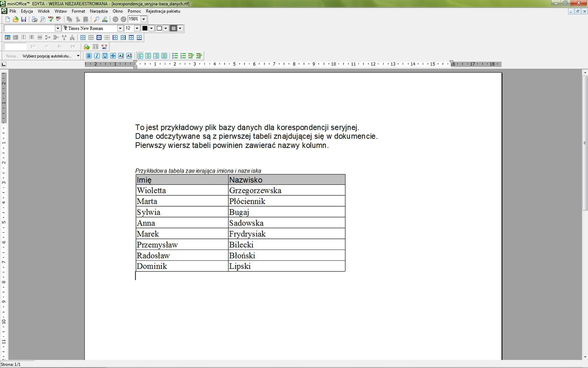Open the paragraph style dropdown arrow
Image resolution: width=588 pixels, height=368 pixels.
(x=58, y=28)
